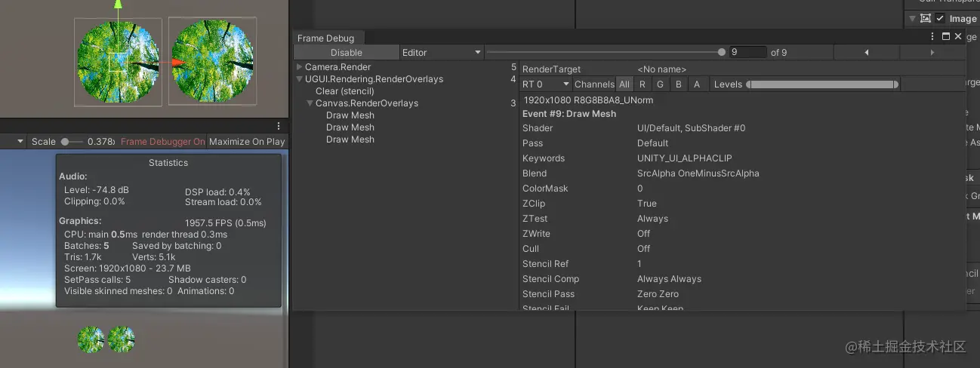Select the Camera.Render row label
980x368 pixels.
click(x=337, y=67)
